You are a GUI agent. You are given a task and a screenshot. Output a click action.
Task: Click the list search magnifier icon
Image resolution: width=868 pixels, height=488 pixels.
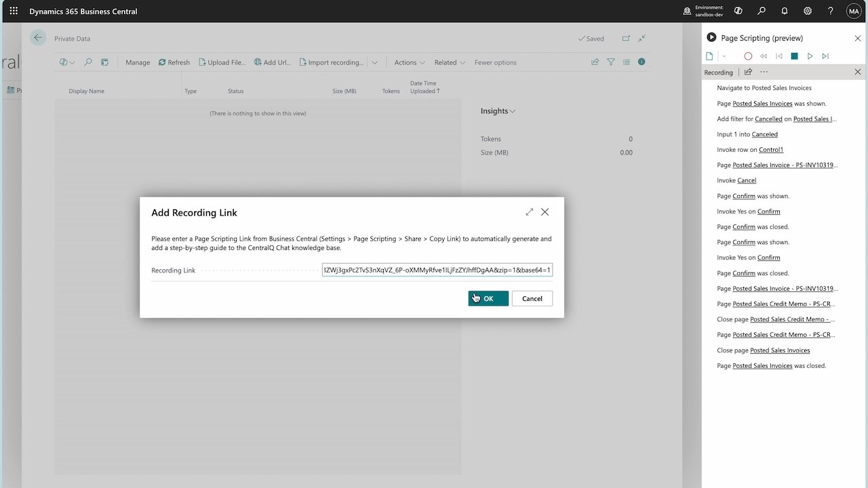88,62
